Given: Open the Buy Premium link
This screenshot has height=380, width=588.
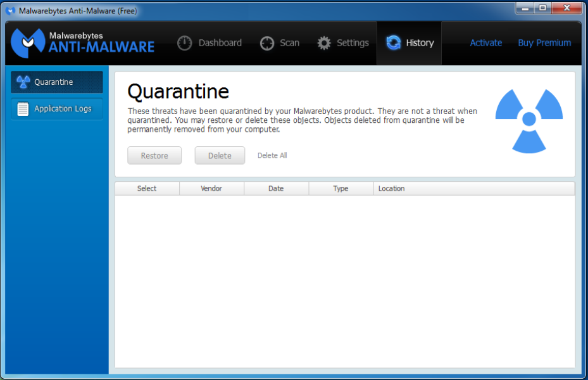Looking at the screenshot, I should 544,43.
